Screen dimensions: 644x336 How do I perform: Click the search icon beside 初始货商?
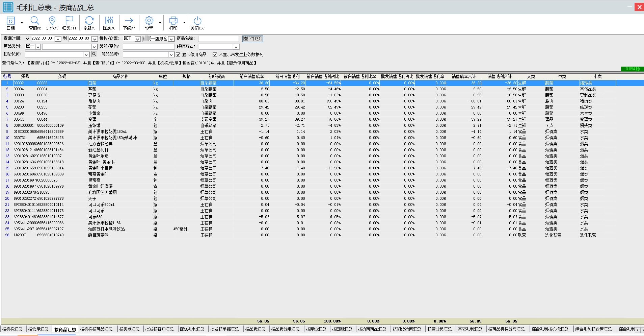(x=94, y=54)
